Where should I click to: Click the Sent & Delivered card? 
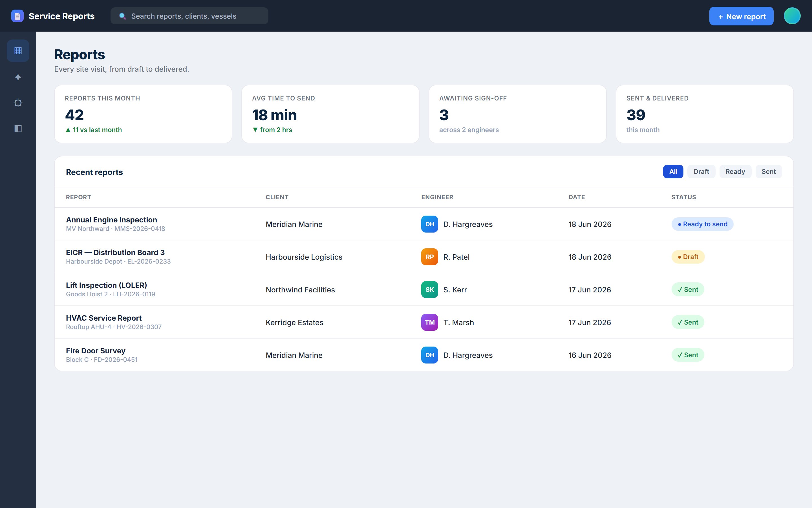pyautogui.click(x=705, y=114)
